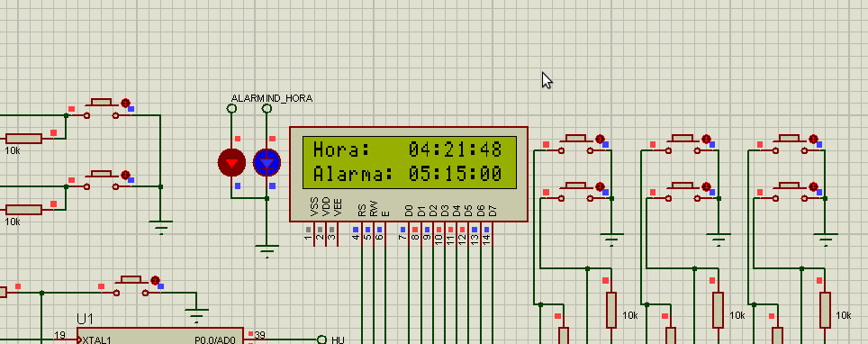Select the VEE pin label on LCD
This screenshot has width=868, height=344.
click(x=339, y=207)
